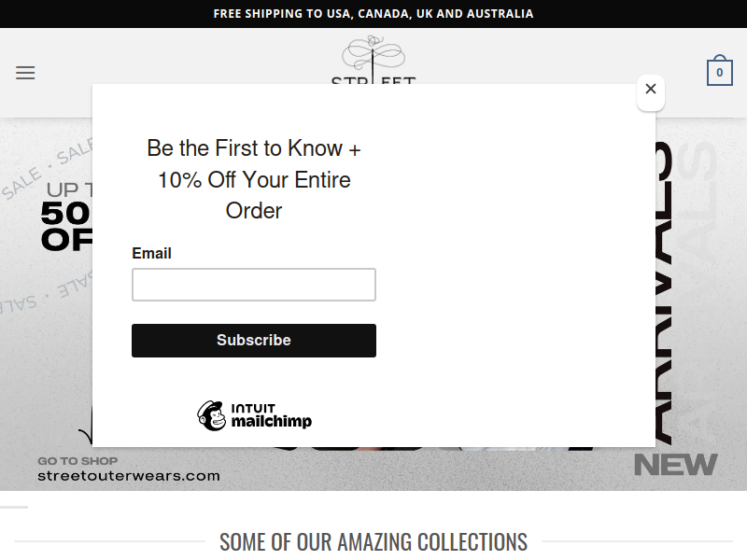
Task: Open the Intuit Mailchimp wordmark link
Action: [x=272, y=415]
